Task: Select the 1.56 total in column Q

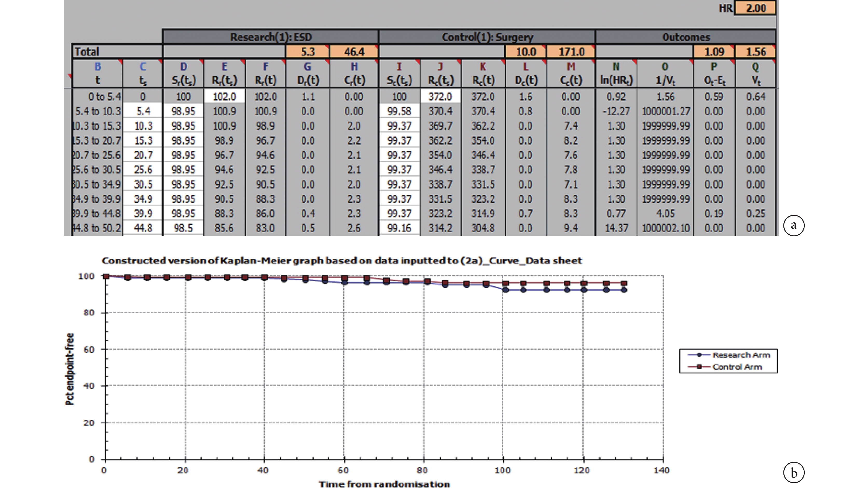Action: tap(756, 52)
